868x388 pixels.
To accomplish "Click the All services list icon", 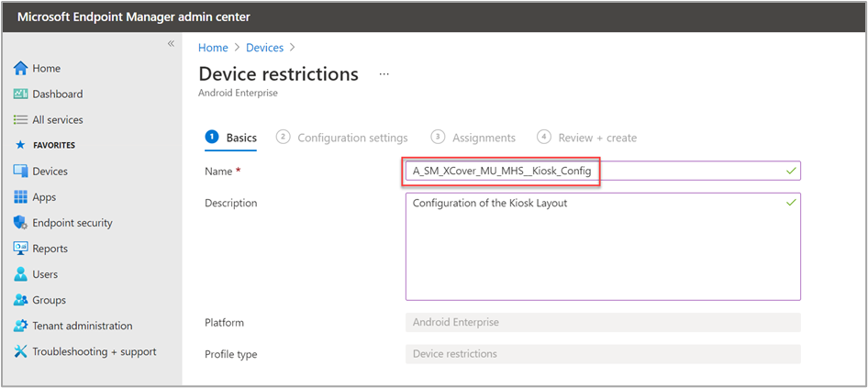I will click(x=21, y=120).
